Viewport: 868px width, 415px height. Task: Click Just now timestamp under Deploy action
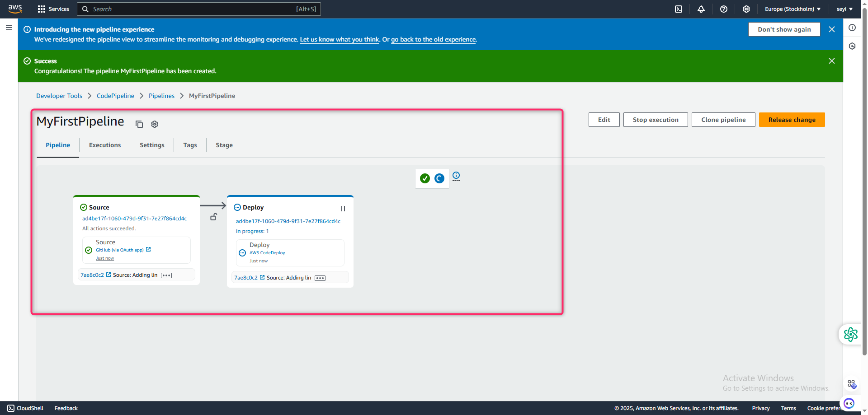coord(259,261)
